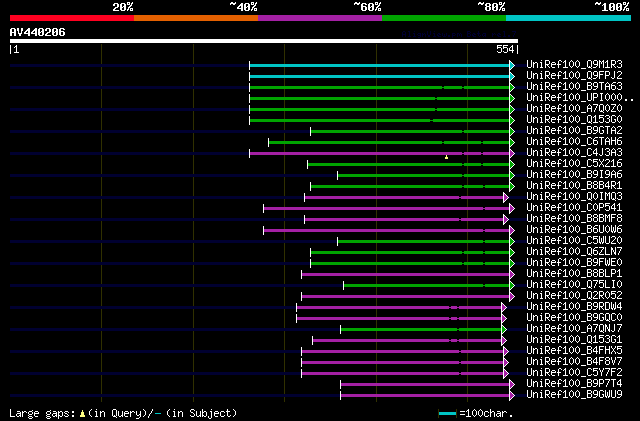Click the green alignment bar for C6TAH6
The width and height of the screenshot is (640, 421).
point(389,143)
